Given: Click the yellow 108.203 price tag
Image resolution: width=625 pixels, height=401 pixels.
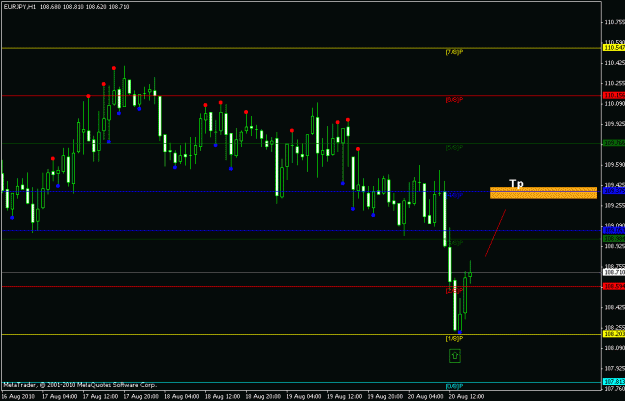Looking at the screenshot, I should point(614,334).
